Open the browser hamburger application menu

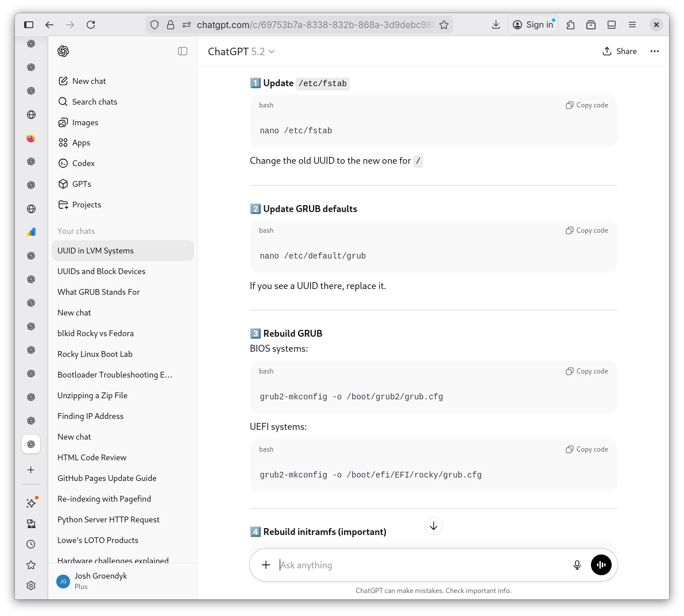click(632, 25)
